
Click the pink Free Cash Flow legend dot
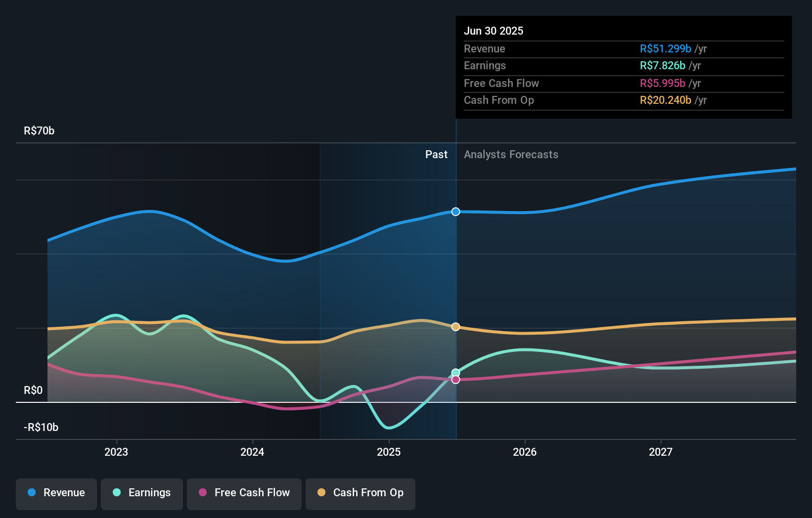coord(203,493)
